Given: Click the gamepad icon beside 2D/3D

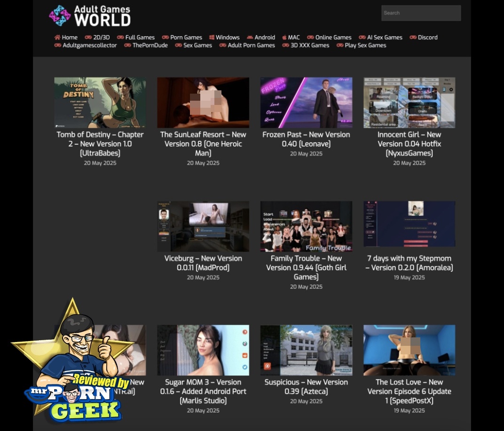Looking at the screenshot, I should 88,37.
